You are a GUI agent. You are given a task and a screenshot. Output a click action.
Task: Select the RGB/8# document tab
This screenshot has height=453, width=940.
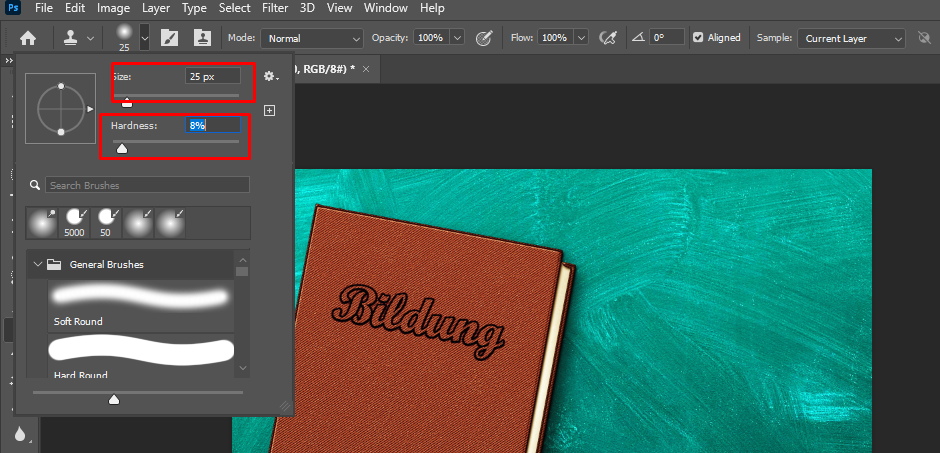click(x=335, y=69)
